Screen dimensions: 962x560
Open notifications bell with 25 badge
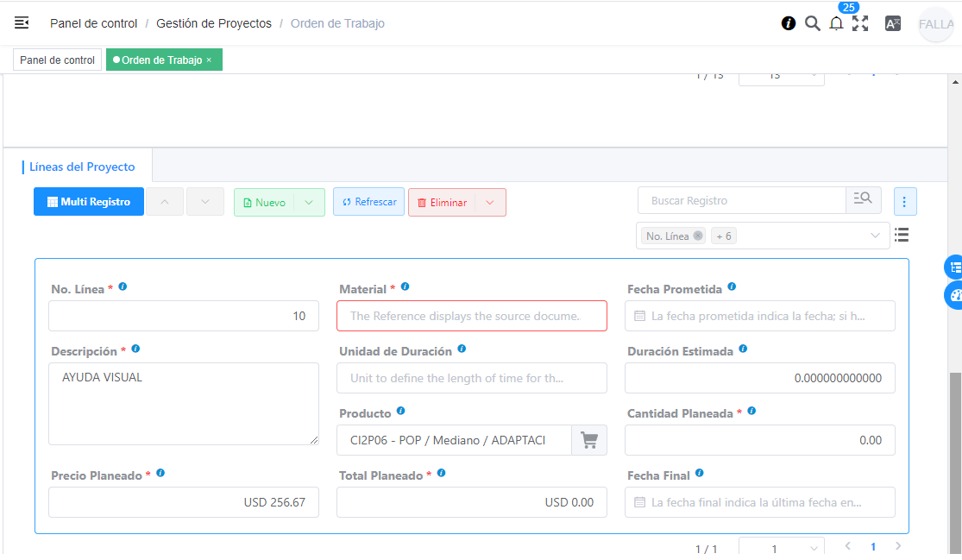click(x=836, y=23)
